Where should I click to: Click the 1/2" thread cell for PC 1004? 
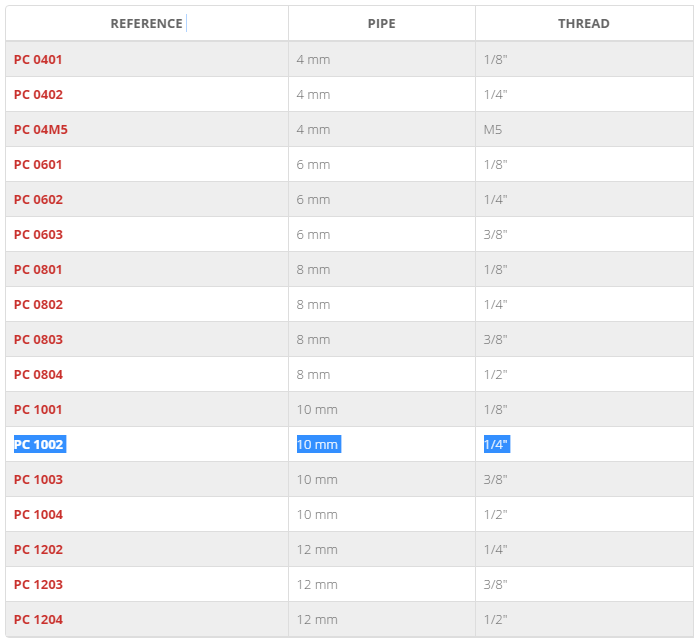click(x=495, y=514)
